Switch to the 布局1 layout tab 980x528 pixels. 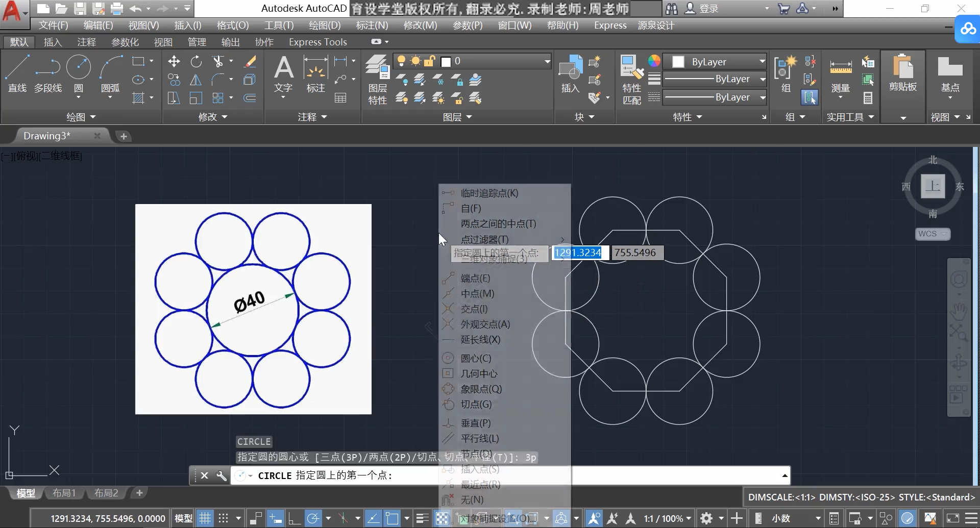[x=64, y=493]
